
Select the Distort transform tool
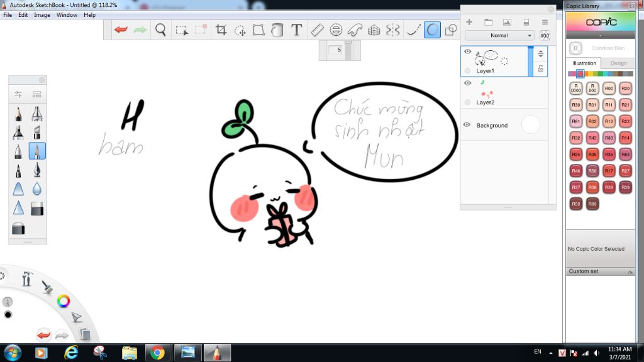coord(258,30)
